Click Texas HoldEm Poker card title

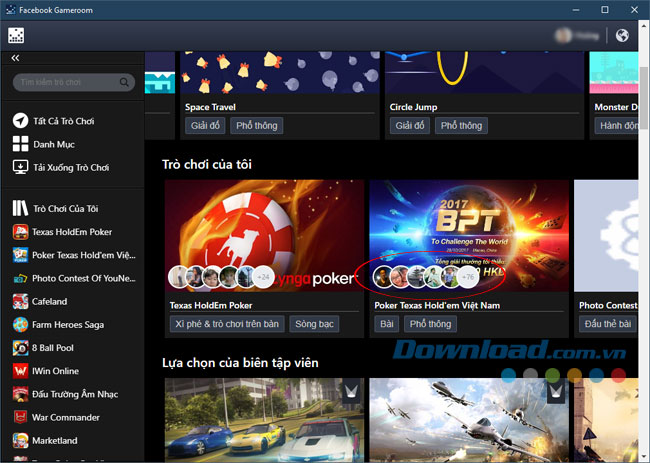pyautogui.click(x=211, y=305)
